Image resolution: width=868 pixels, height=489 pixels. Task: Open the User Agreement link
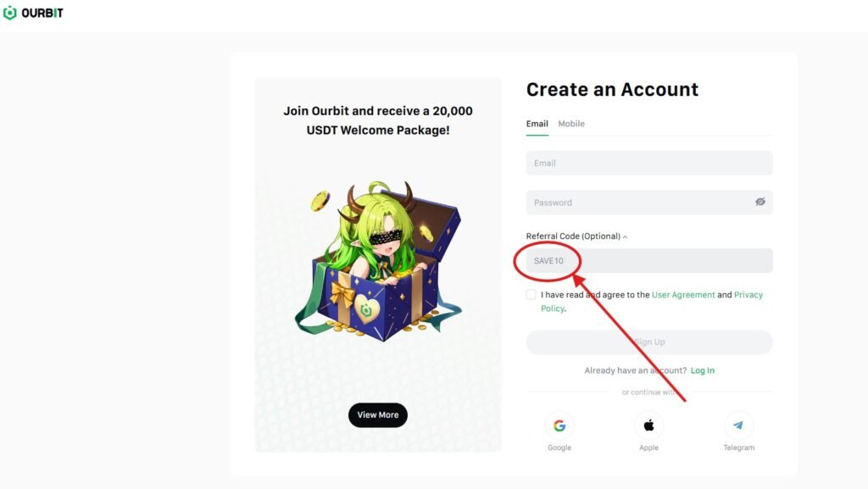(x=683, y=295)
